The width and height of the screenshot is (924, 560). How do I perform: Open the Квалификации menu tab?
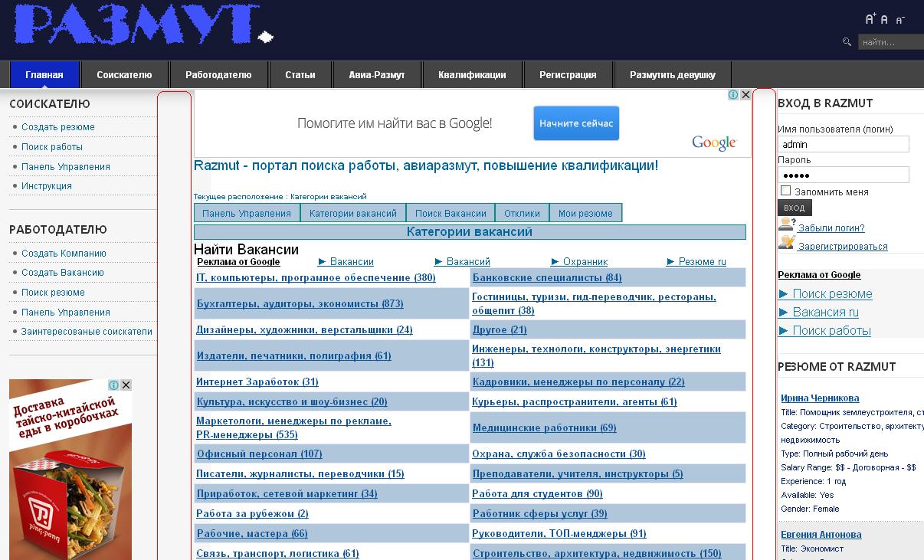(472, 74)
